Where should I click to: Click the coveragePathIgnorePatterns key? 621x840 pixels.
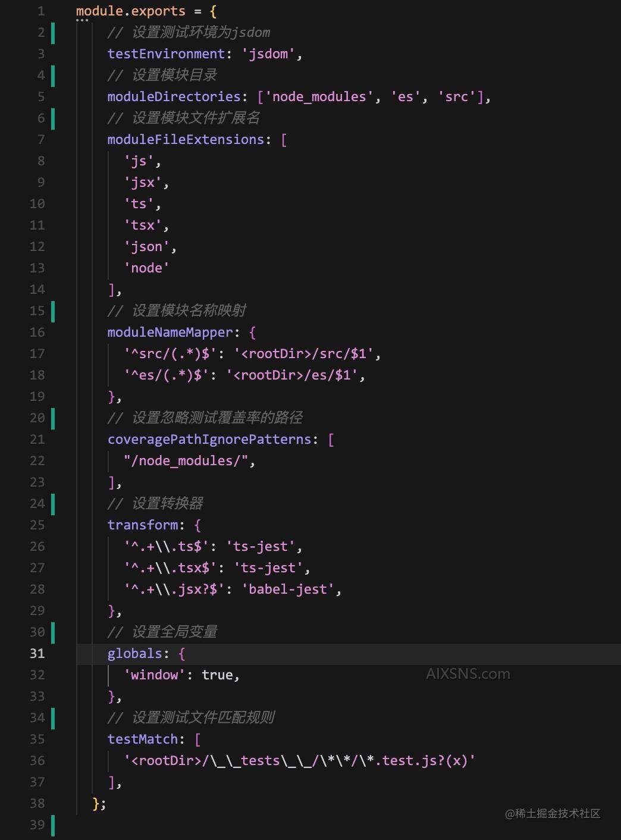pyautogui.click(x=209, y=440)
